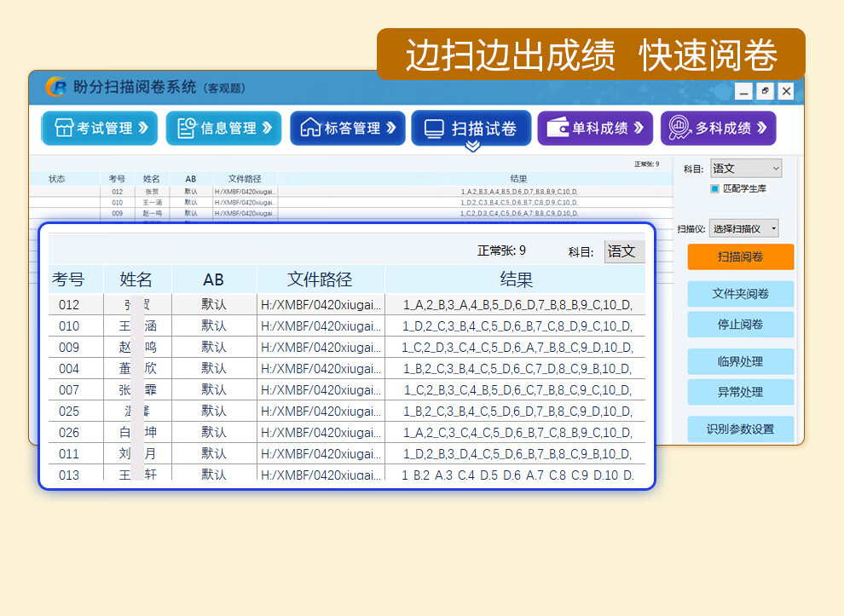Viewport: 844px width, 616px height.
Task: Click the arrows next to 标答管理
Action: [391, 128]
